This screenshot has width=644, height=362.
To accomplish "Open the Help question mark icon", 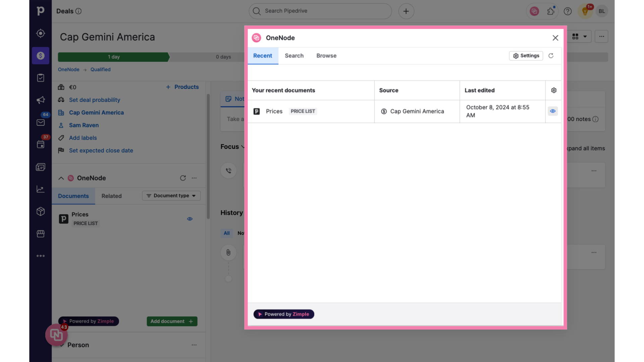I will 568,11.
